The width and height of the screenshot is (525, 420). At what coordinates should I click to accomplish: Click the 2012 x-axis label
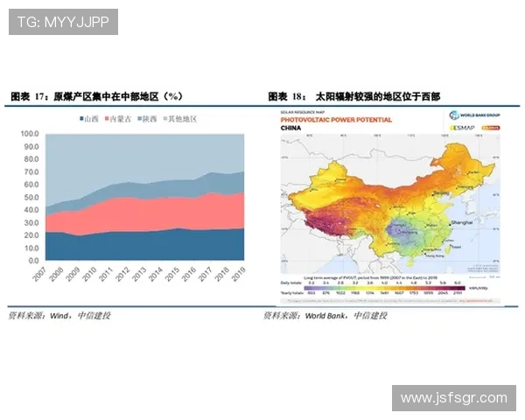click(x=122, y=274)
